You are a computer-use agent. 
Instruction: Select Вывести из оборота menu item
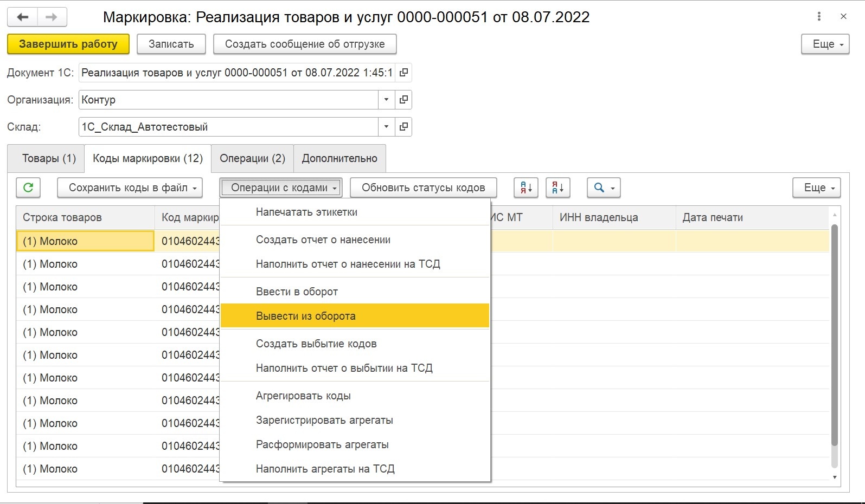[355, 316]
